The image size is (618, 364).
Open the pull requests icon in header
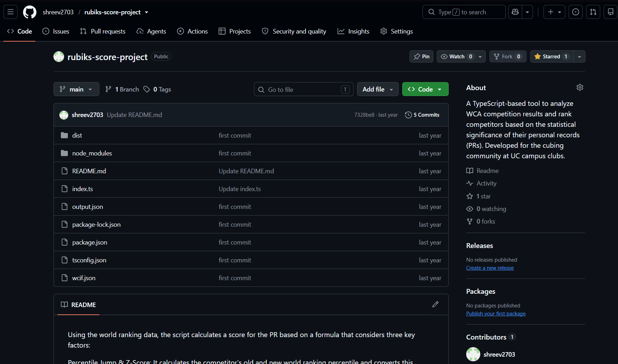pyautogui.click(x=593, y=12)
